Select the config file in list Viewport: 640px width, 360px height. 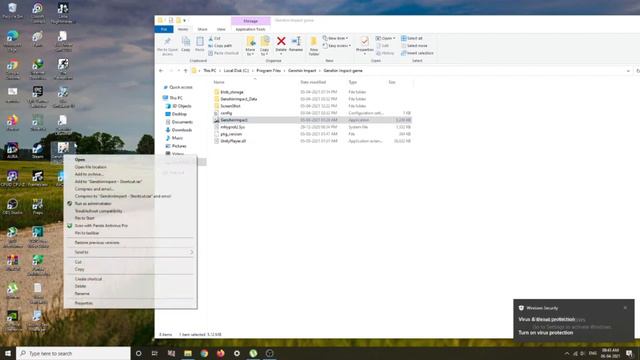pyautogui.click(x=226, y=113)
